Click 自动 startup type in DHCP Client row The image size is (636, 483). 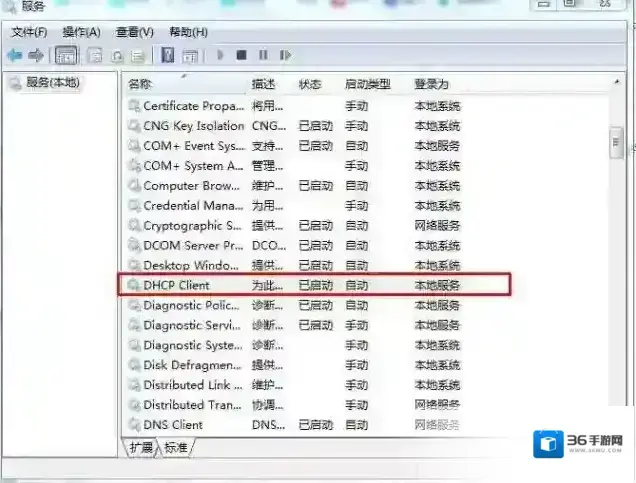[x=357, y=285]
